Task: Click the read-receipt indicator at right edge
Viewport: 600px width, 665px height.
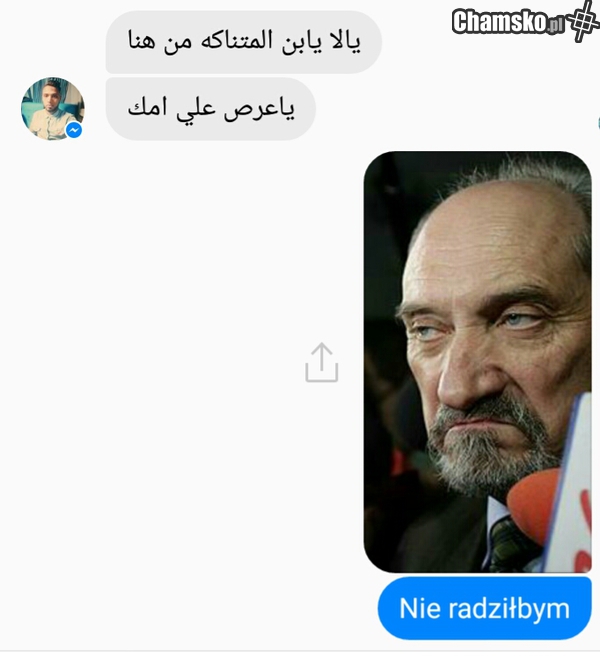Action: [598, 123]
